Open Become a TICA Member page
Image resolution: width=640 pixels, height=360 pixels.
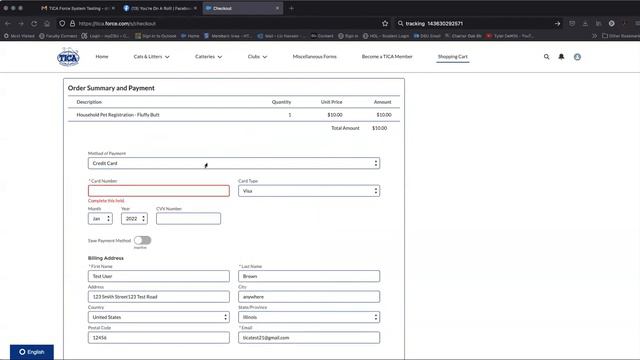click(387, 57)
